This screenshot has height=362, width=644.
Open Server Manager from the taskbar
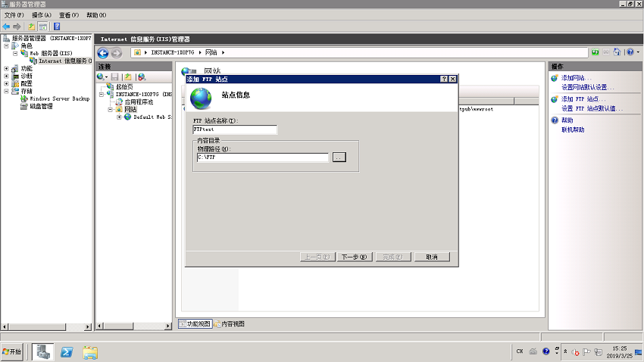(x=43, y=352)
